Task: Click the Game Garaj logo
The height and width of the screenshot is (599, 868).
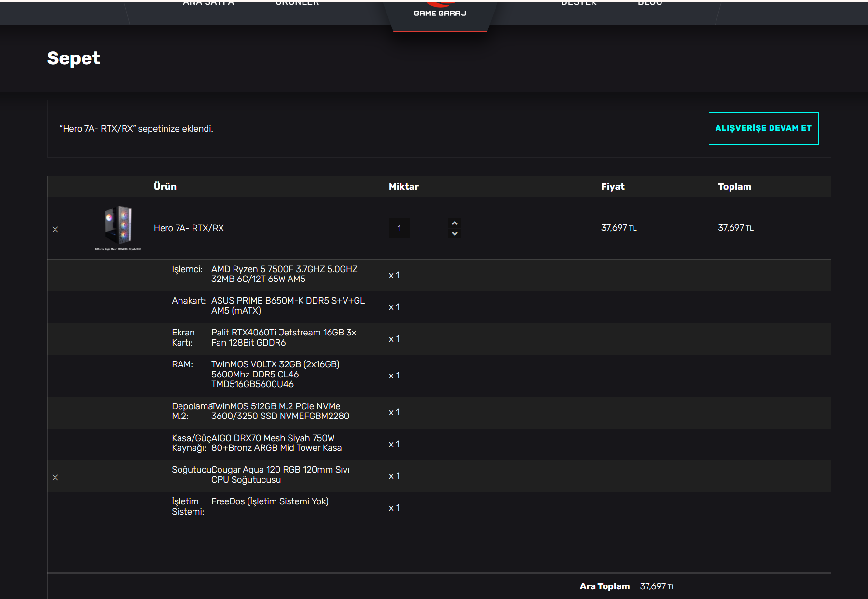Action: pos(440,10)
